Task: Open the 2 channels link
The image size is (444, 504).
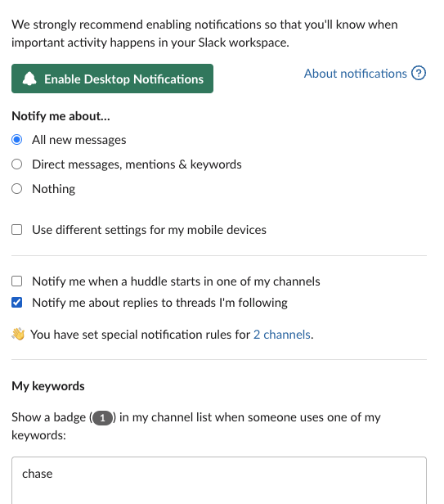Action: click(282, 335)
